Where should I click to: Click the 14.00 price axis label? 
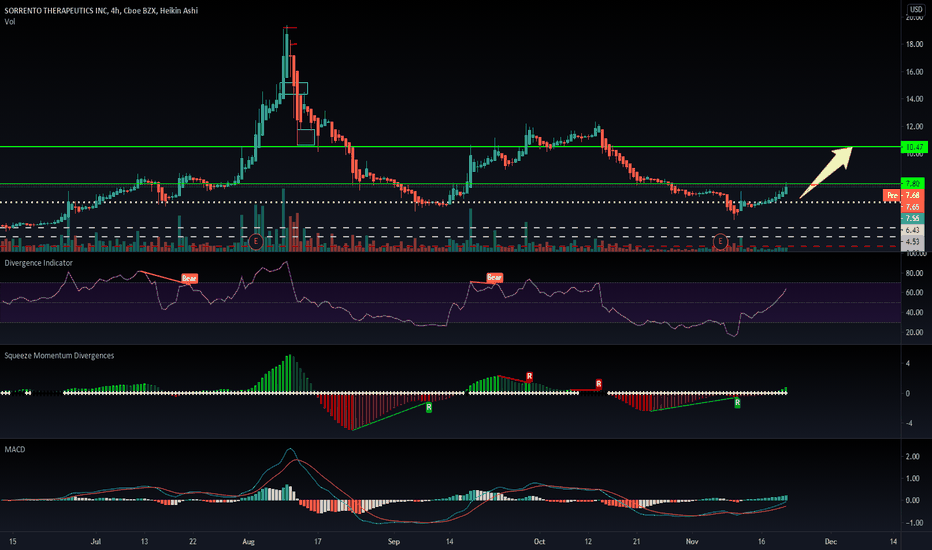point(914,99)
